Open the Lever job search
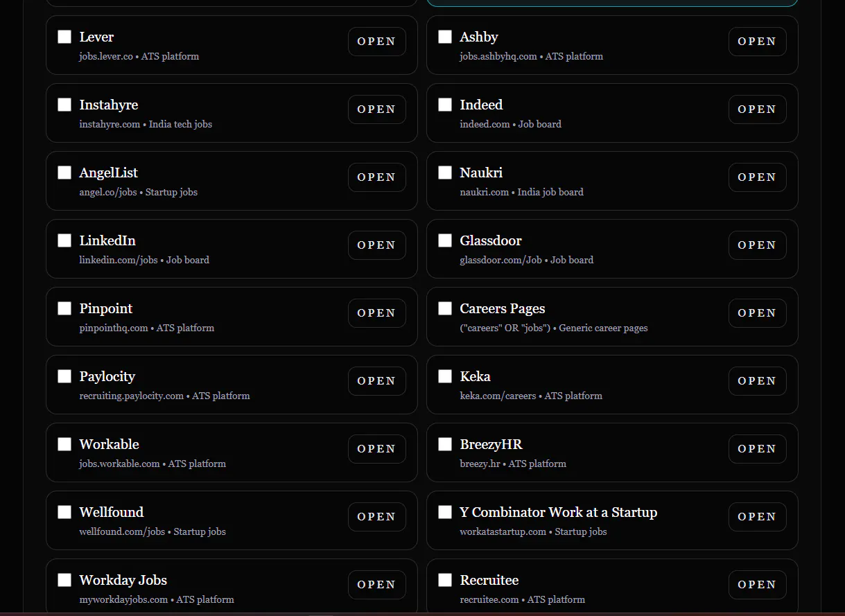 377,42
